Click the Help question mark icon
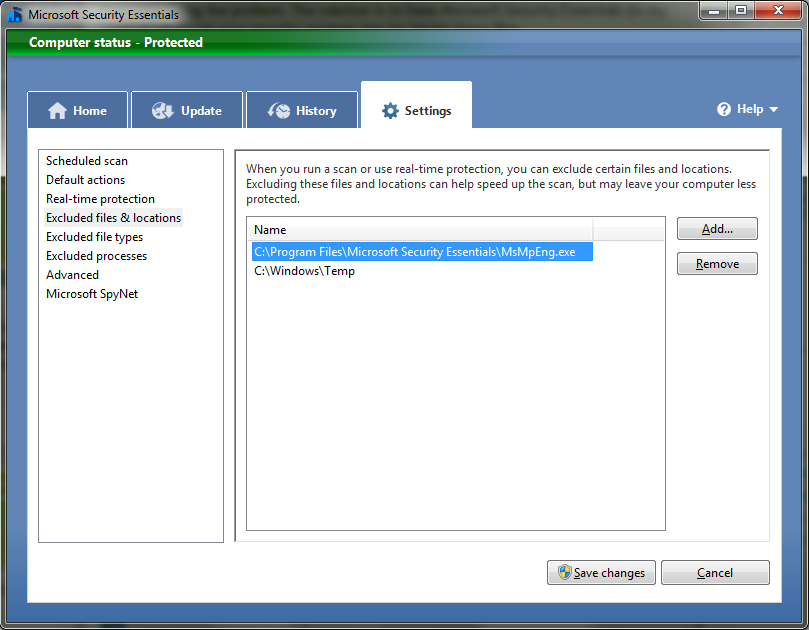 (x=724, y=109)
